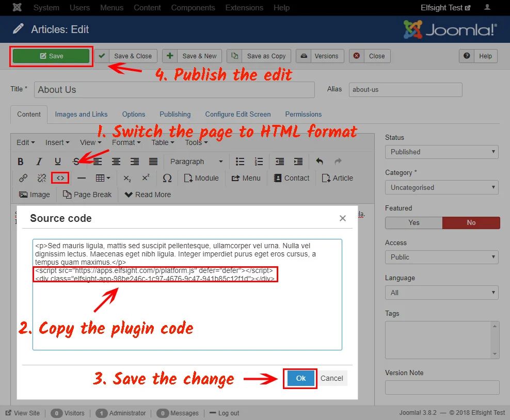Viewport: 510px width, 420px height.
Task: Insert a Module via editor button
Action: [x=201, y=178]
